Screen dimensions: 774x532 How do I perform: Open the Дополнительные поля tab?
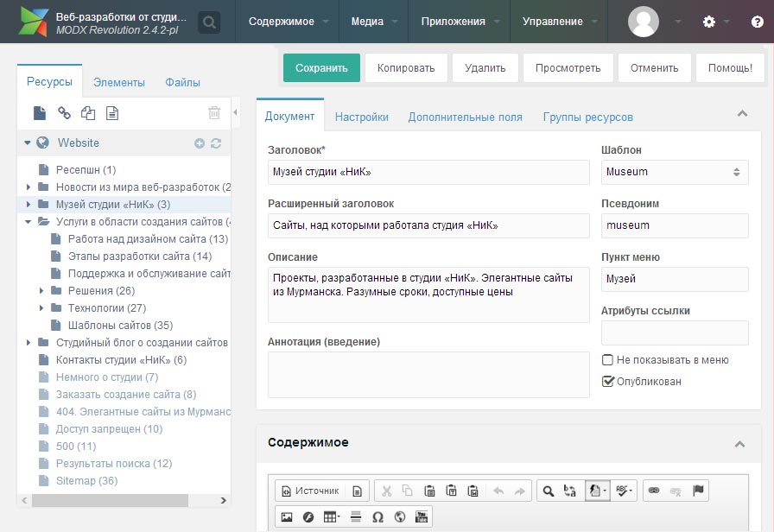465,117
